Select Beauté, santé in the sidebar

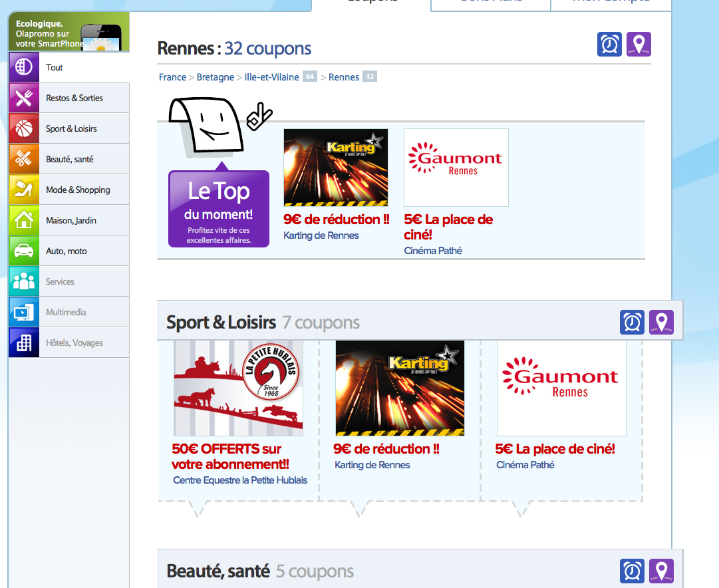[x=69, y=159]
